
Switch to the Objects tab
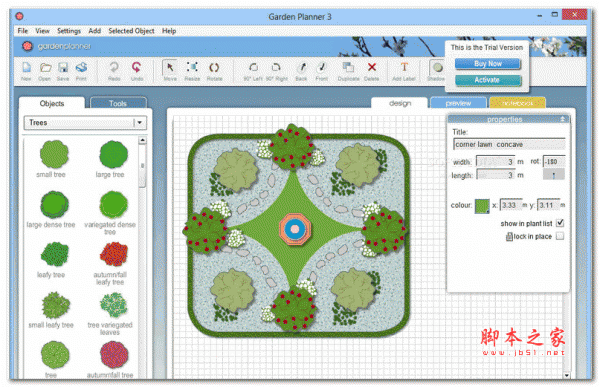(x=52, y=103)
